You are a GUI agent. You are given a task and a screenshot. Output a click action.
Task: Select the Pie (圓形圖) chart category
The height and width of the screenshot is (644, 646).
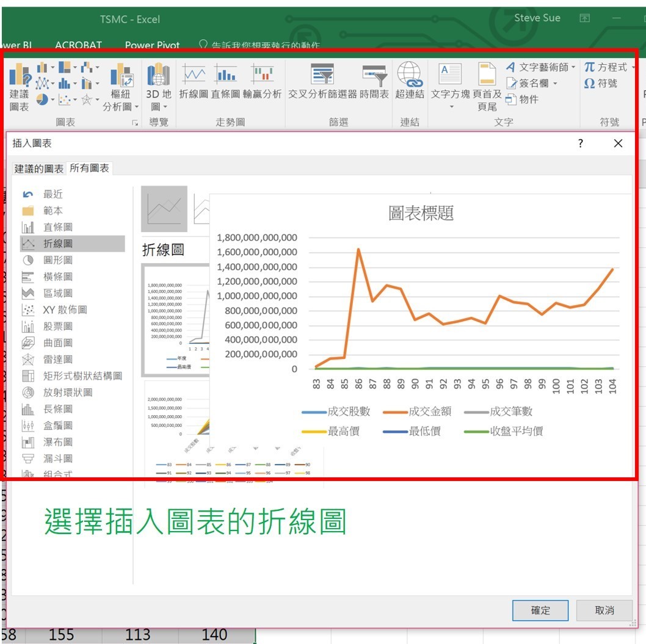(72, 260)
